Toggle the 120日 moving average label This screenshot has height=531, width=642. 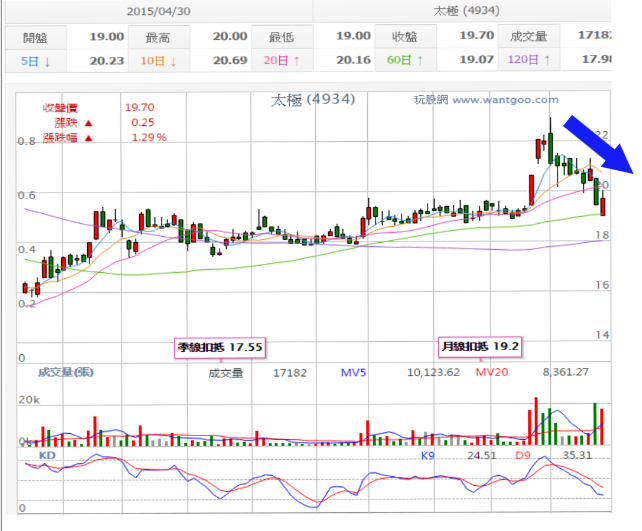coord(529,60)
